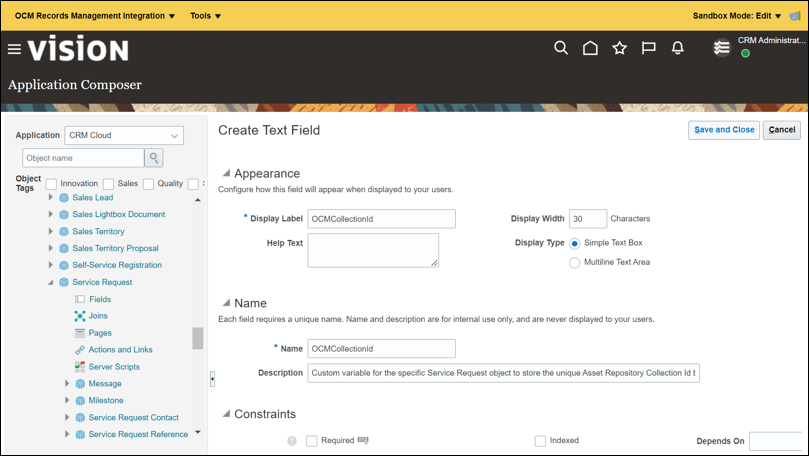Click the Fields node icon

pyautogui.click(x=80, y=299)
